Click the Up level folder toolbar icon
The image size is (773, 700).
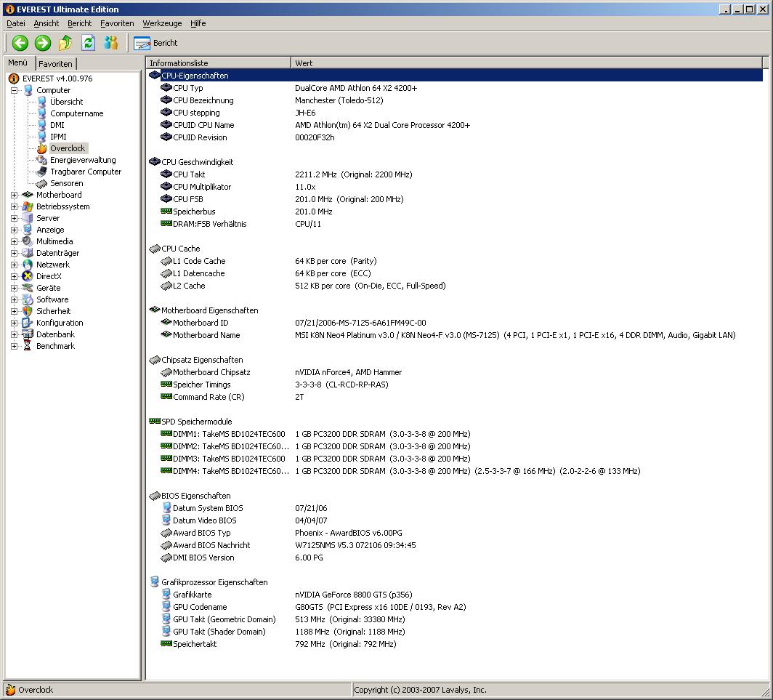[65, 43]
